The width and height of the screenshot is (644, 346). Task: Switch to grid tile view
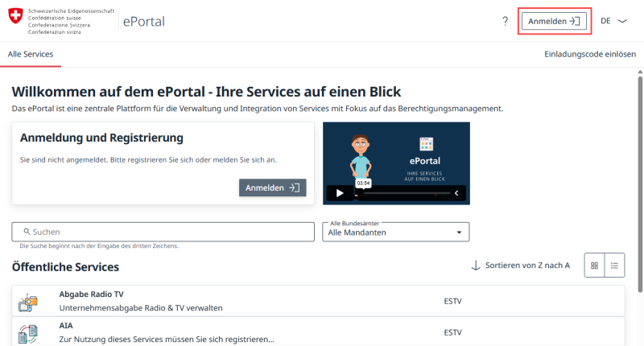595,266
